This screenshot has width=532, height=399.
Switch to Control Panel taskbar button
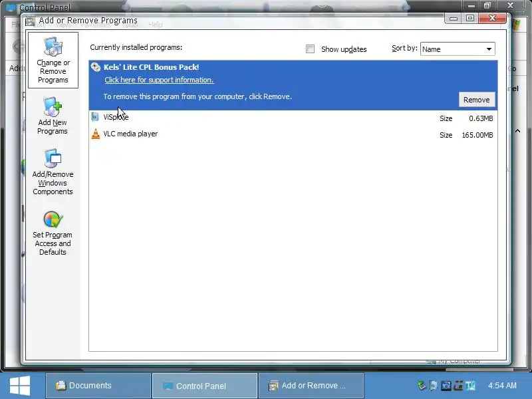pyautogui.click(x=205, y=386)
